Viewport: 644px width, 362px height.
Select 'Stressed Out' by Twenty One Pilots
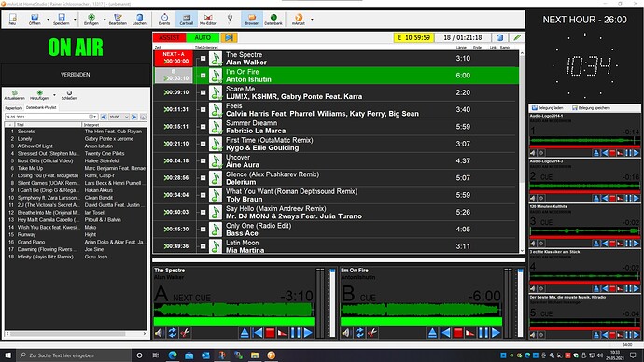[x=76, y=154]
